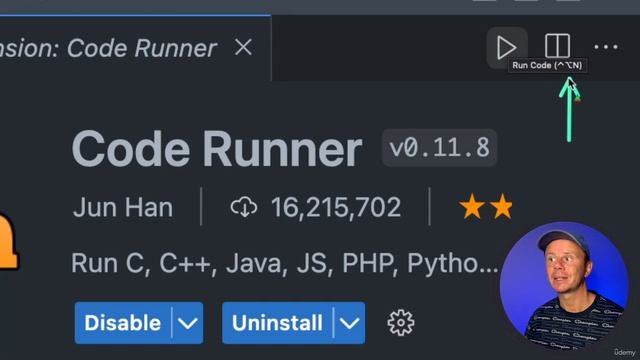The height and width of the screenshot is (360, 640).
Task: Close the Extension: Code Runner tab
Action: point(243,48)
